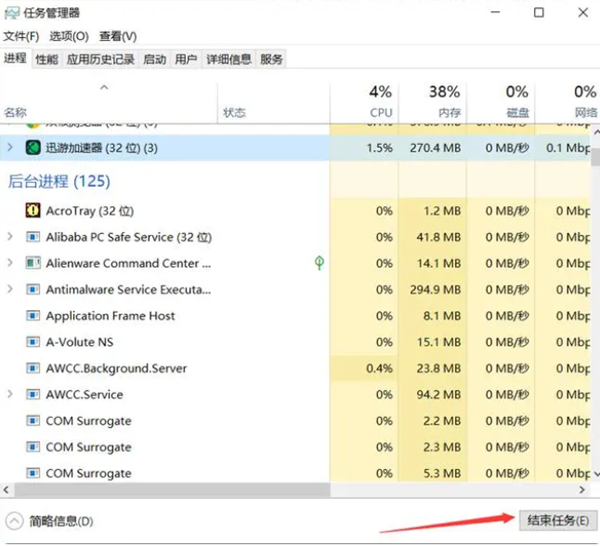Expand the AWCC.Service process group
600x546 pixels.
point(10,394)
